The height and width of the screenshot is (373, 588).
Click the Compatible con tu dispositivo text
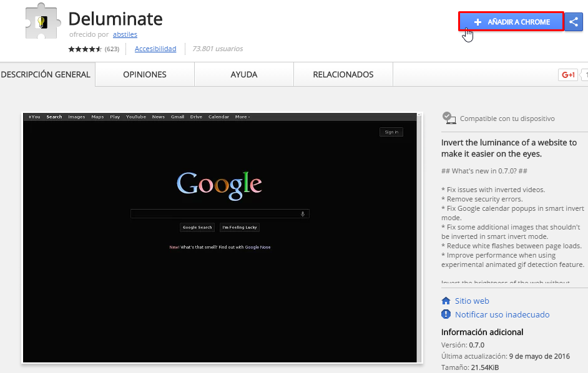(x=507, y=119)
